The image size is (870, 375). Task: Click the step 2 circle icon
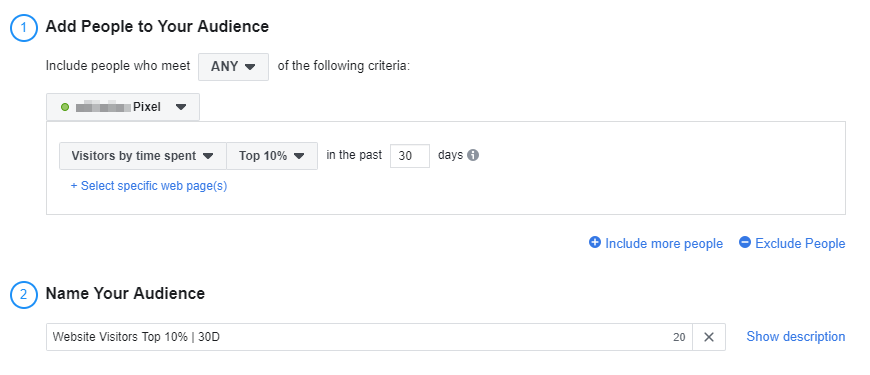tap(23, 295)
